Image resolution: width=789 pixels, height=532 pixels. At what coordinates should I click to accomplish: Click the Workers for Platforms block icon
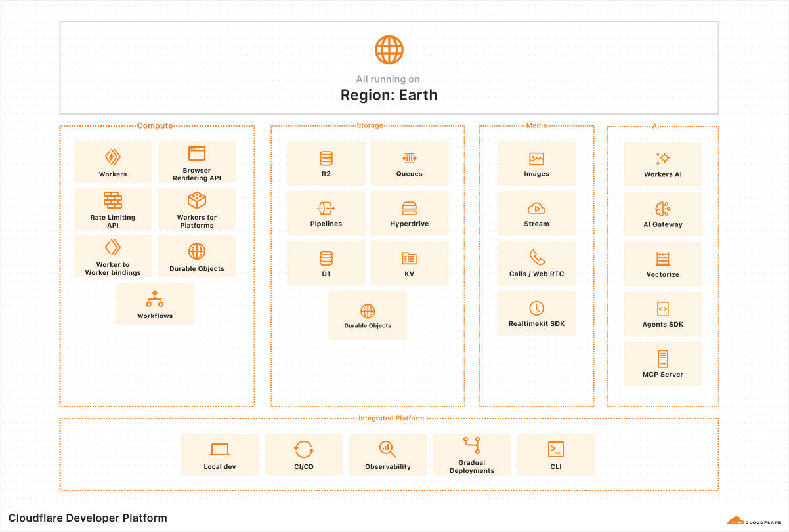point(197,200)
